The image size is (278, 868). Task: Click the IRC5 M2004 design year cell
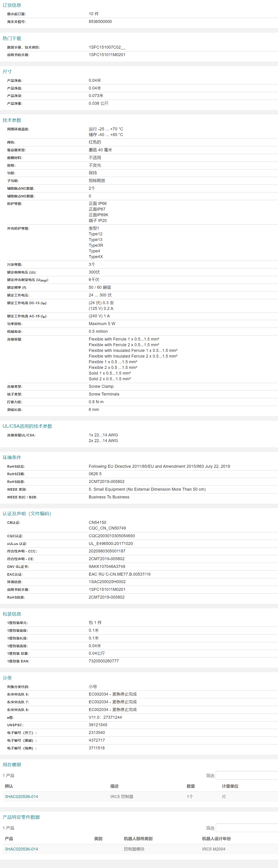214,849
